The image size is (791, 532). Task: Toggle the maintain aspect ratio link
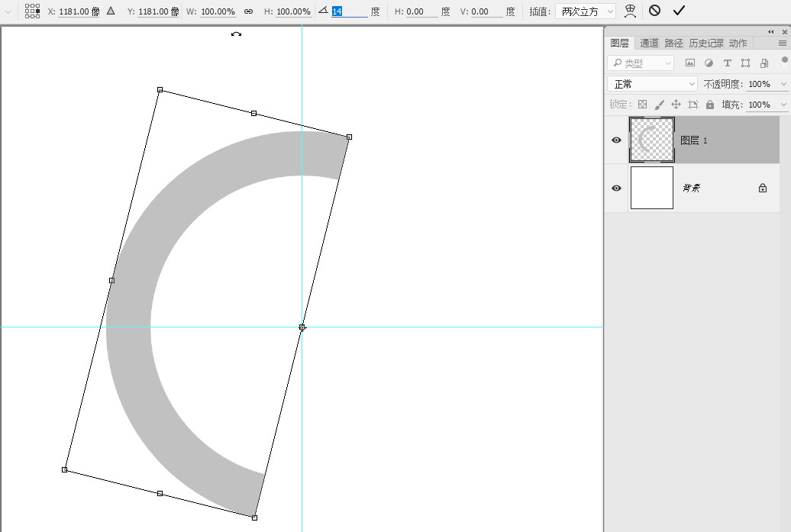(248, 11)
